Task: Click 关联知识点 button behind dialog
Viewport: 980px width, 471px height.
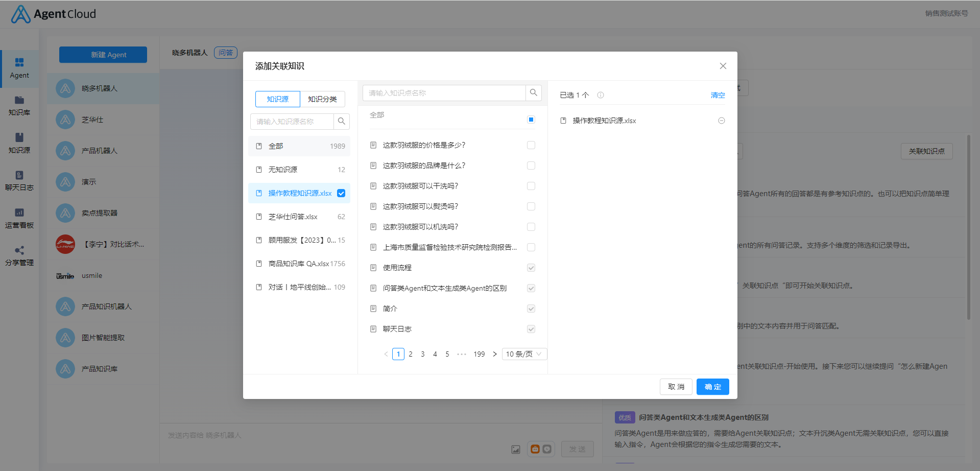Action: pos(927,151)
